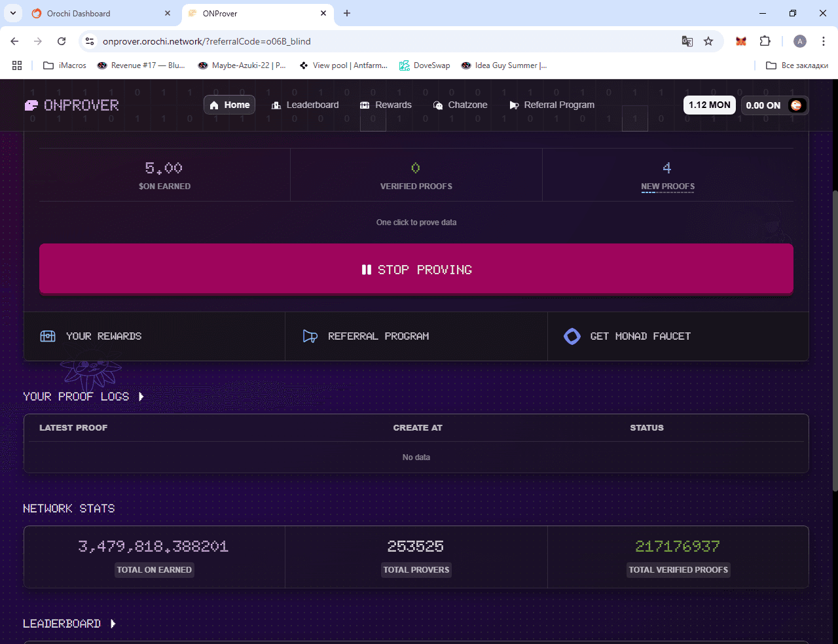Click the site information icon
The width and height of the screenshot is (838, 644).
click(90, 41)
